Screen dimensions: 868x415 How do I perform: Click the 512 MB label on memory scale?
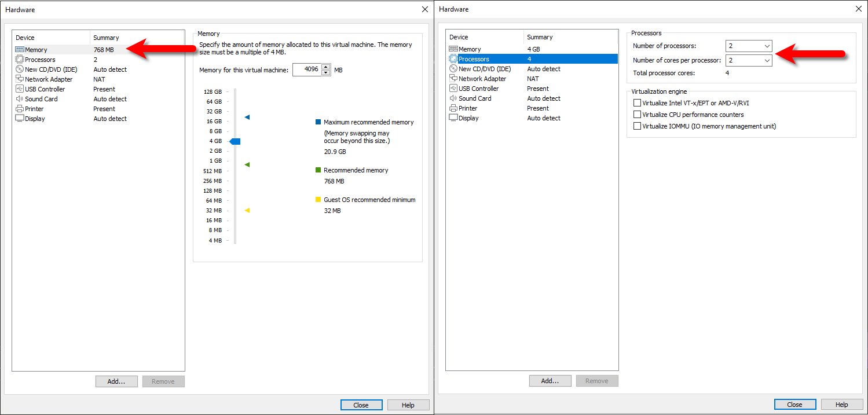[213, 171]
